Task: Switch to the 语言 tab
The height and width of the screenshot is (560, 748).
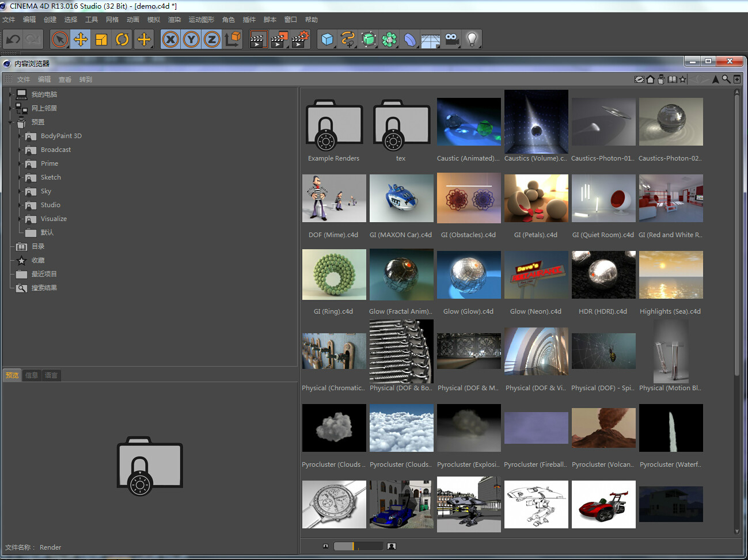Action: click(x=51, y=375)
